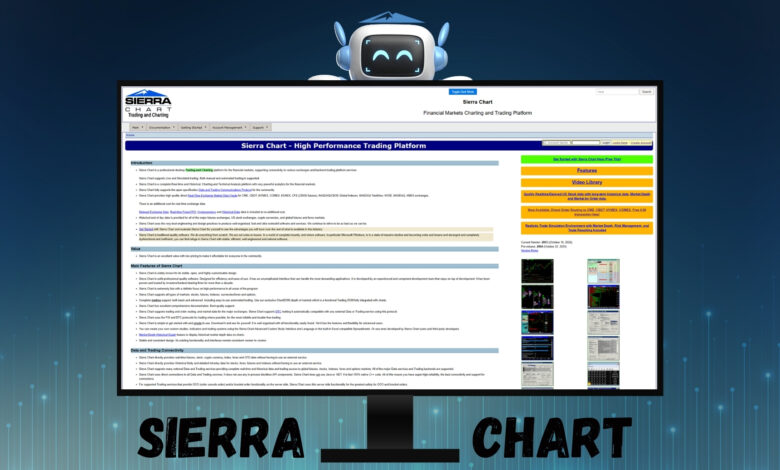The height and width of the screenshot is (470, 780).
Task: Open the fifth right-column dark grid thumbnail
Action: [x=603, y=374]
